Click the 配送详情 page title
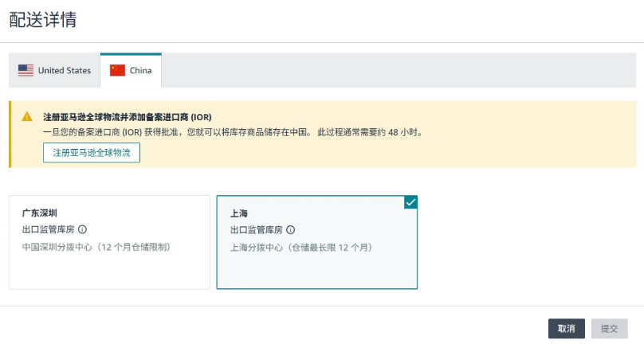Screen dimensions: 644x344 (x=43, y=20)
